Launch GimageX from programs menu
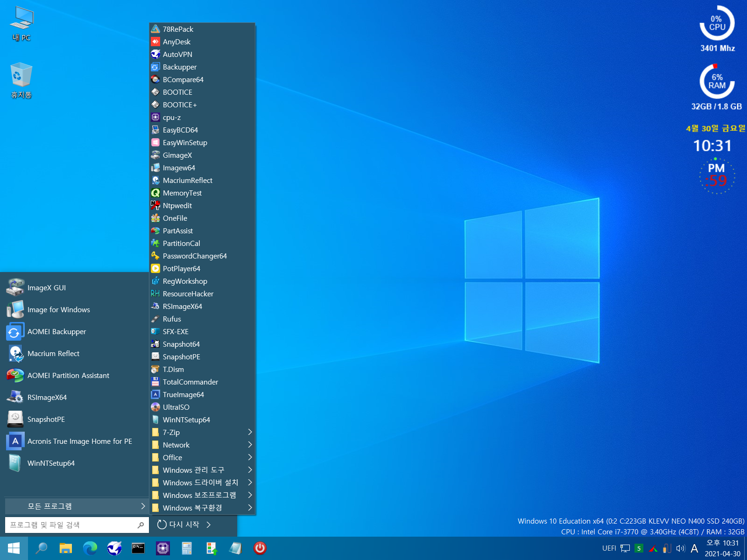This screenshot has width=747, height=560. 202,155
